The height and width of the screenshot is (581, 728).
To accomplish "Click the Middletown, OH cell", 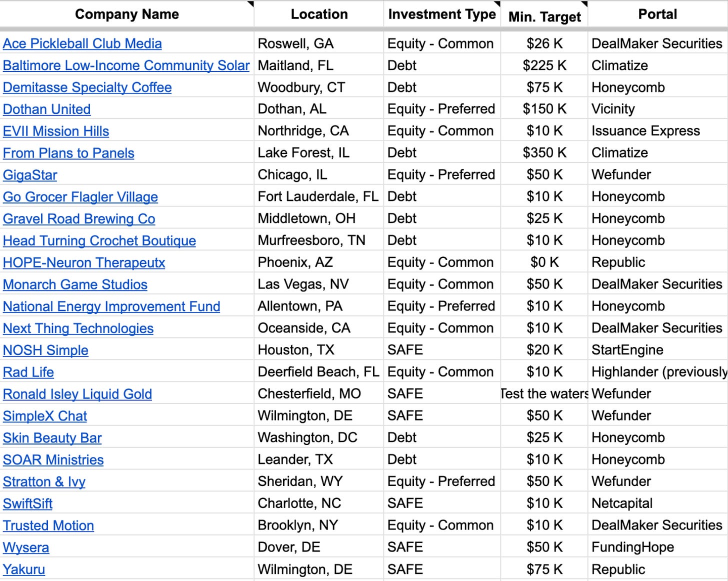I will pos(319,218).
